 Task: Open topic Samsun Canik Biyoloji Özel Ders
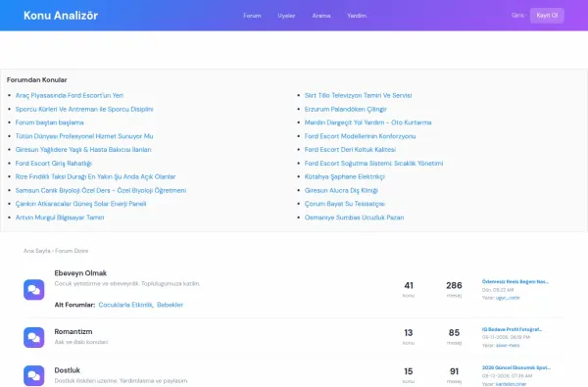pos(101,190)
